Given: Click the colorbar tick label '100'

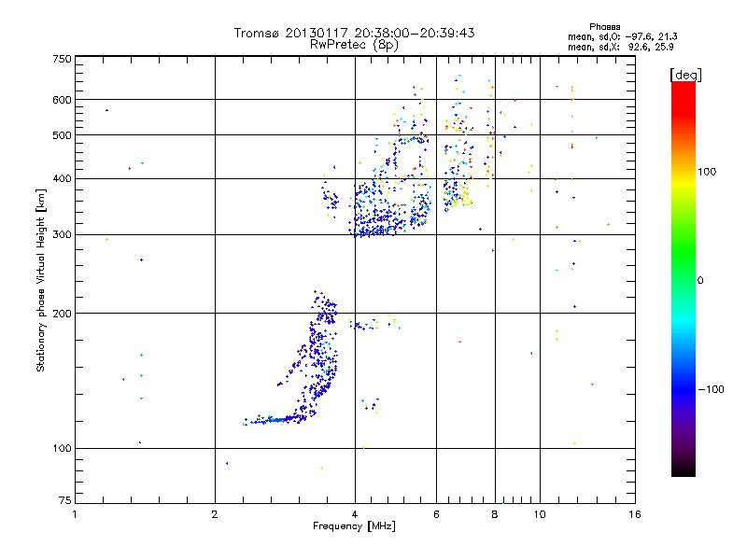Looking at the screenshot, I should (x=707, y=172).
